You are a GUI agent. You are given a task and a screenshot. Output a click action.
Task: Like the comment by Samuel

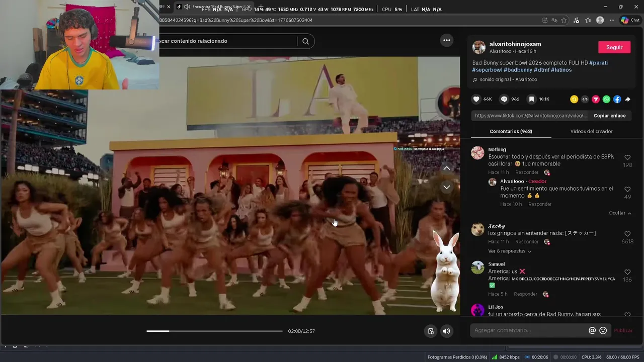coord(627,272)
